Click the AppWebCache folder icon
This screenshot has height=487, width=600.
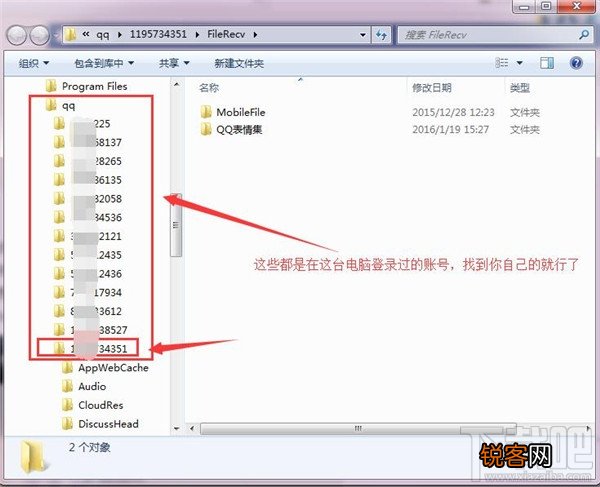pyautogui.click(x=67, y=368)
